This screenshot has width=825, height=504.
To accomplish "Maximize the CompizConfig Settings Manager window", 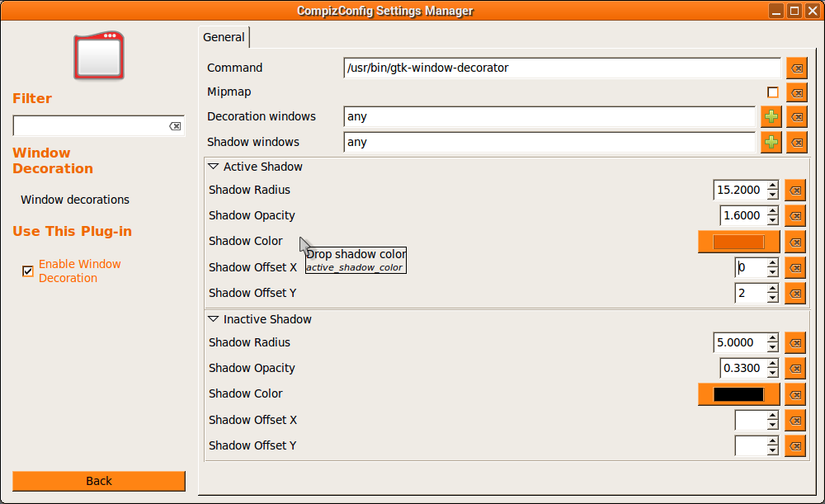I will point(794,11).
